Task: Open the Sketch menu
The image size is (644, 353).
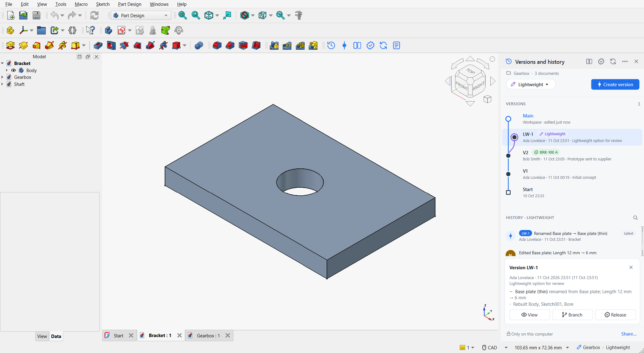Action: point(103,4)
